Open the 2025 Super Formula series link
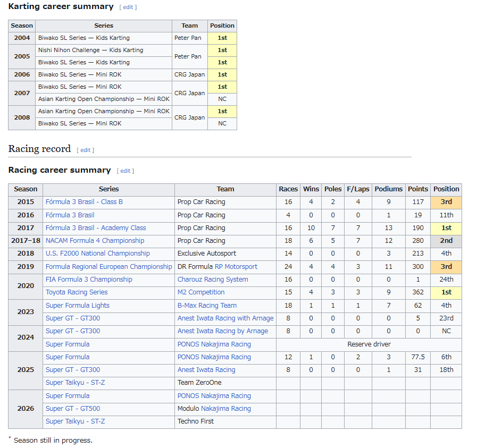 68,358
